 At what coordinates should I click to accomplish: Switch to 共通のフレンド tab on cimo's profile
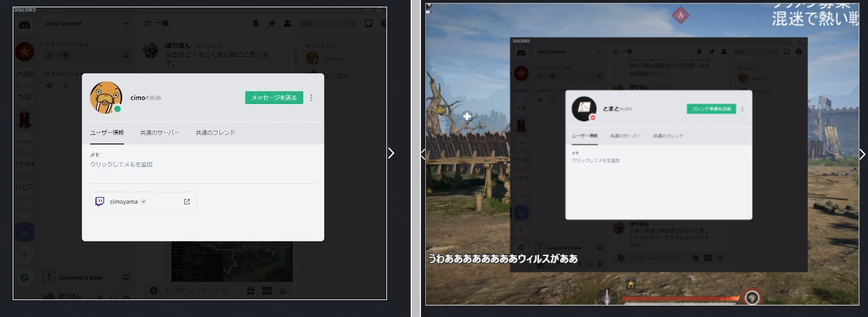[x=216, y=132]
